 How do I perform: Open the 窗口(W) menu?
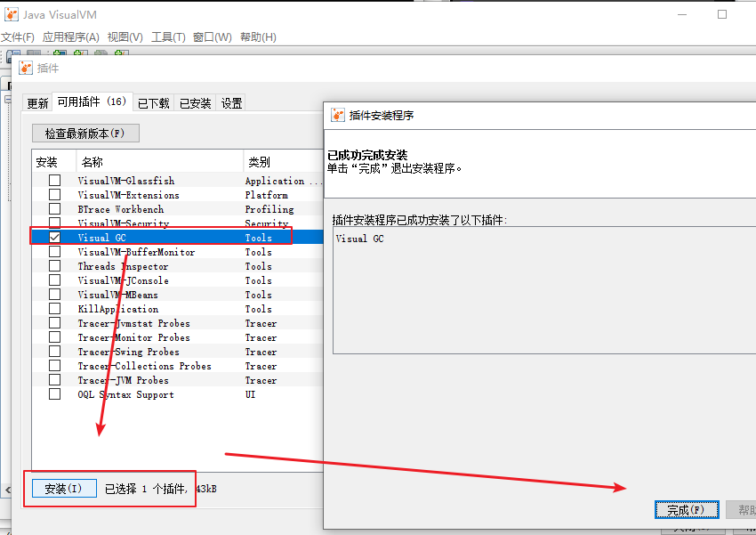coord(213,37)
